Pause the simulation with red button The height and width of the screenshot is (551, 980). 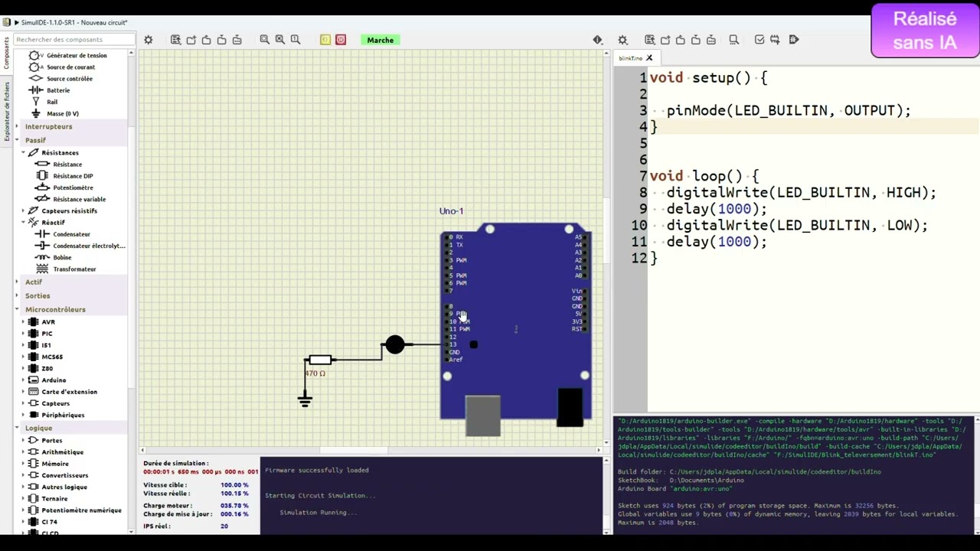(x=341, y=40)
